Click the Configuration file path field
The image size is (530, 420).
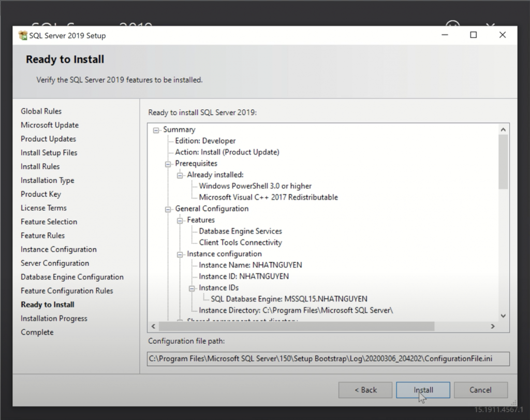click(328, 359)
